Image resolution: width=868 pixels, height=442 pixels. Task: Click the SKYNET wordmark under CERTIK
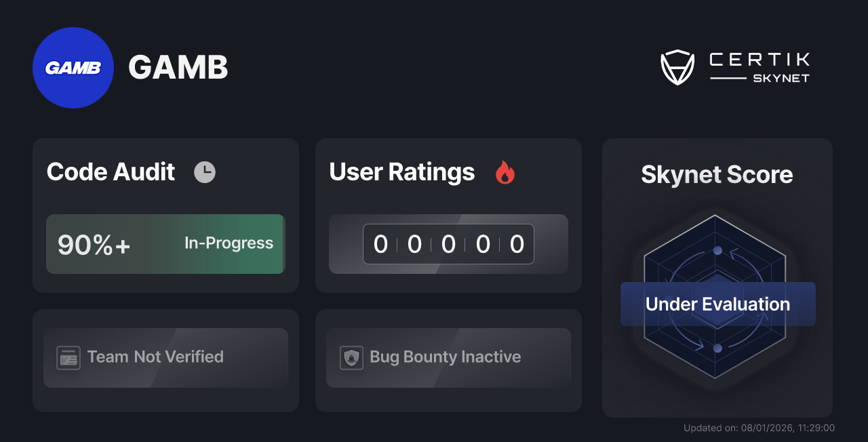779,77
